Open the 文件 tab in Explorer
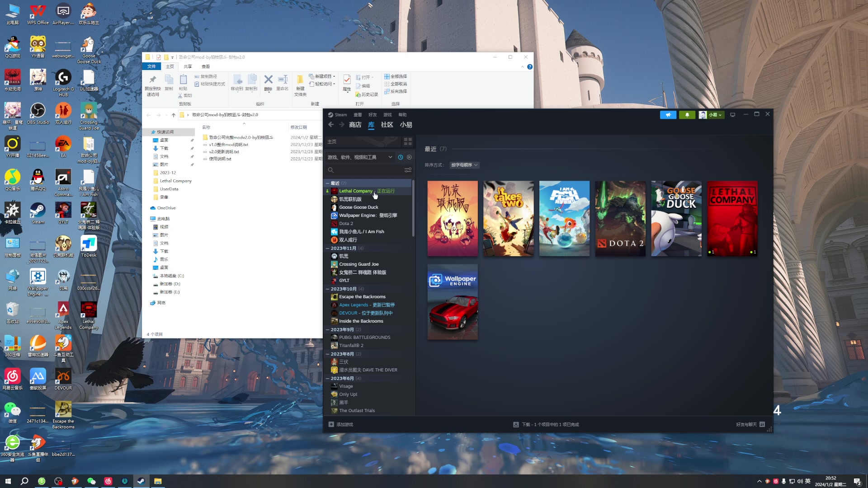The width and height of the screenshot is (868, 488). pyautogui.click(x=151, y=66)
